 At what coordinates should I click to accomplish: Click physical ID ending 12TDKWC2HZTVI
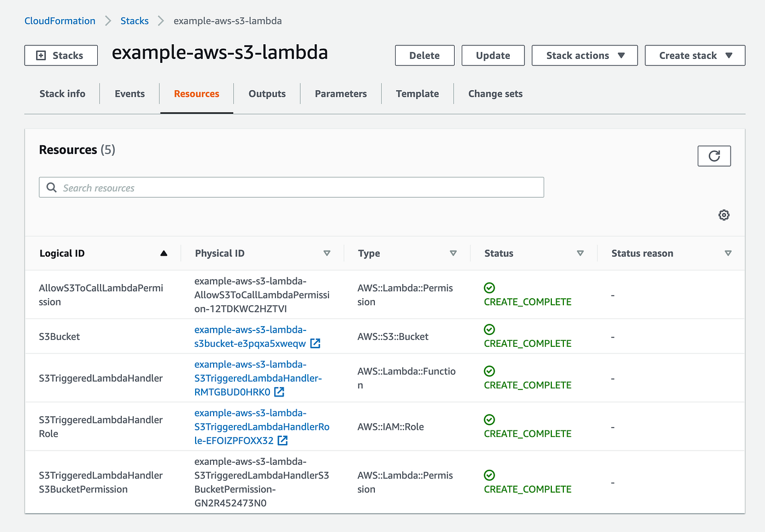click(262, 295)
